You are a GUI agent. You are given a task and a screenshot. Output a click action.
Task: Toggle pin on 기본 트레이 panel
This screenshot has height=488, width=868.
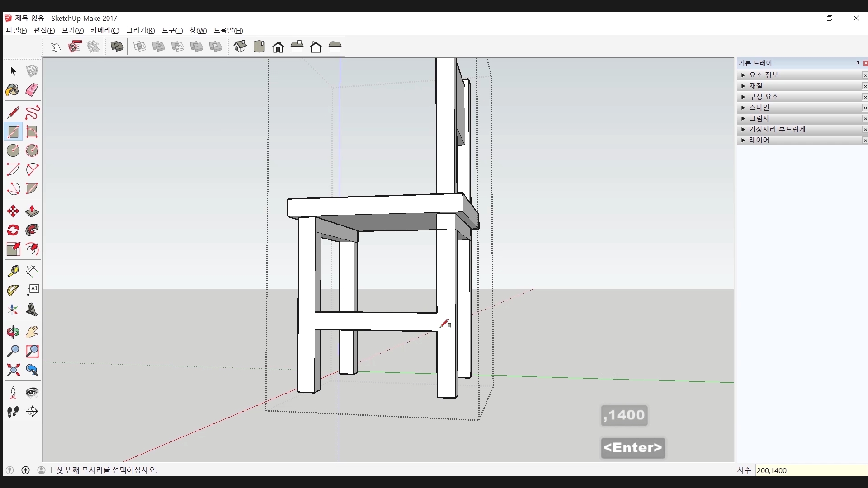pos(858,63)
